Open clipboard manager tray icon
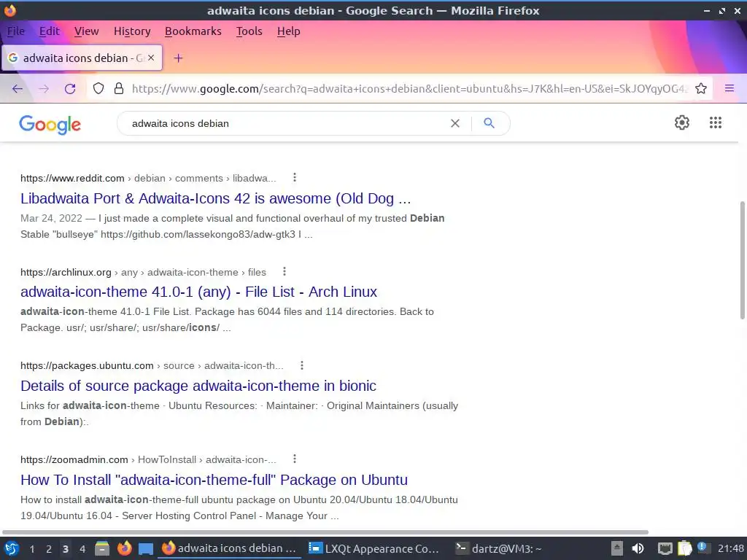 (684, 548)
